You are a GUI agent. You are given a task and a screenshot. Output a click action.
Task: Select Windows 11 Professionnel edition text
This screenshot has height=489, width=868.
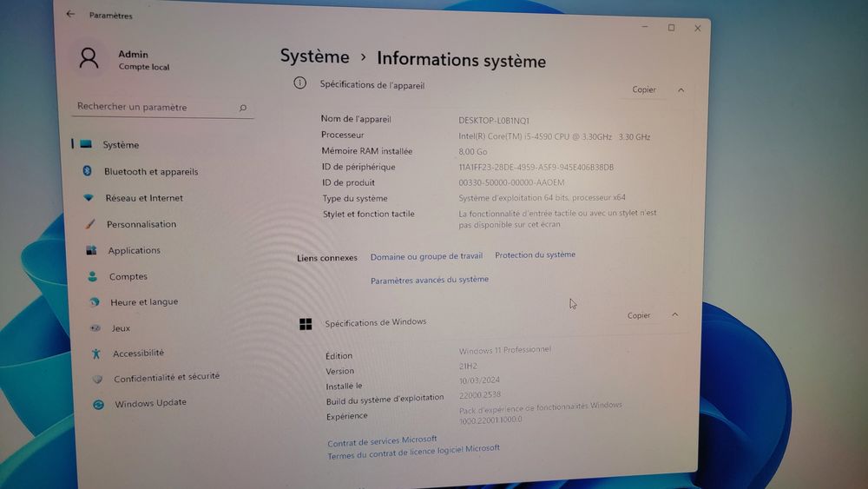505,350
